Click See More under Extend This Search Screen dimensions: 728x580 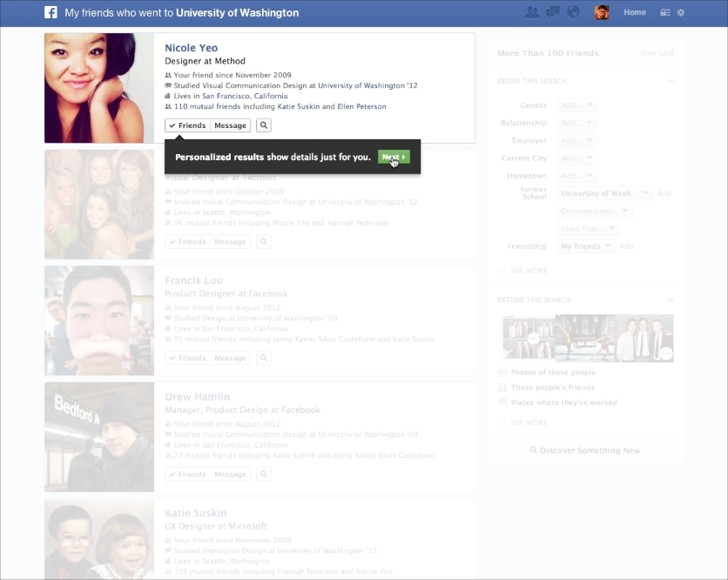click(529, 422)
